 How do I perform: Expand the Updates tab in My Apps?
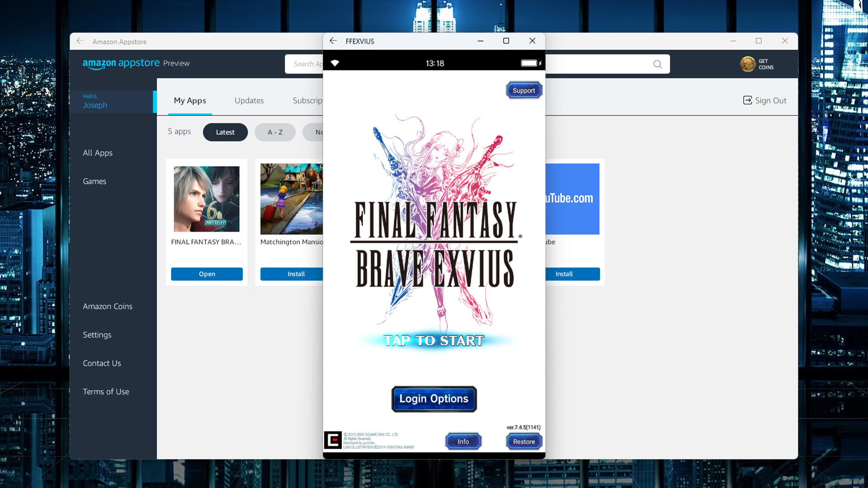click(x=249, y=100)
